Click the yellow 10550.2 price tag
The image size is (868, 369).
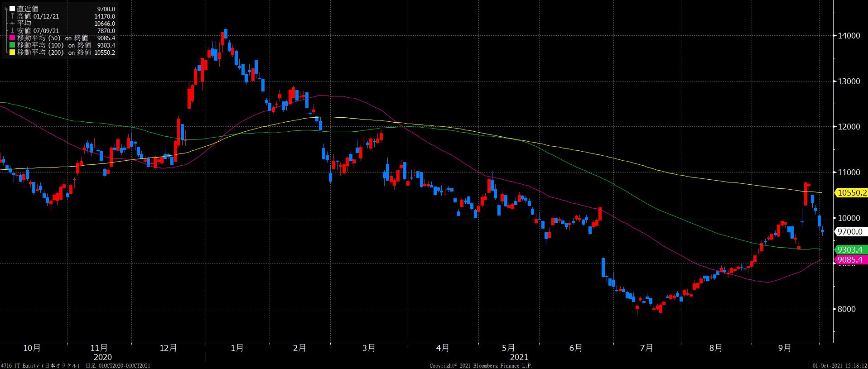(x=852, y=193)
